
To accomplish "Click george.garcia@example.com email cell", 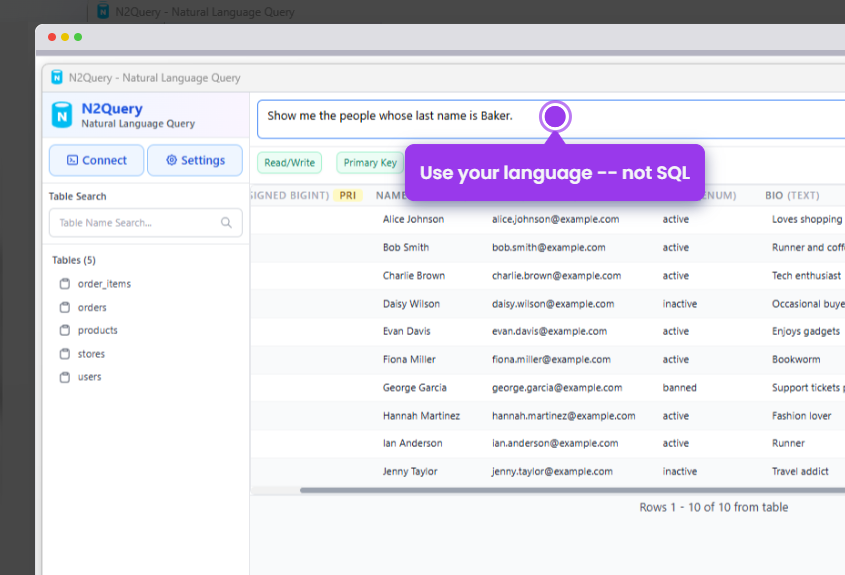I will [x=557, y=387].
